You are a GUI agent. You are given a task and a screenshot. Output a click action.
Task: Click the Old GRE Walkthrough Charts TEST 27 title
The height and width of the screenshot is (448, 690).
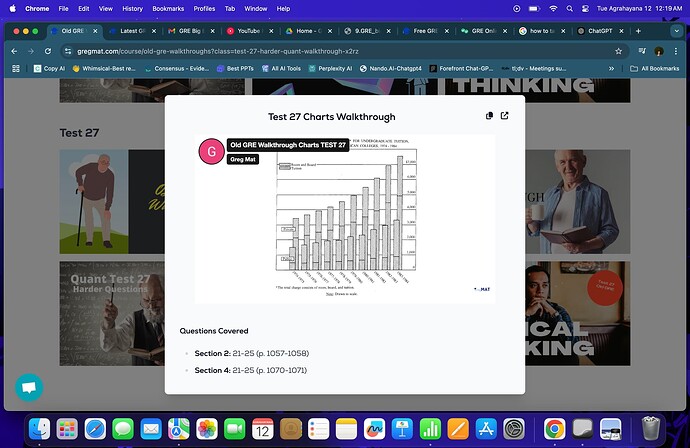288,145
